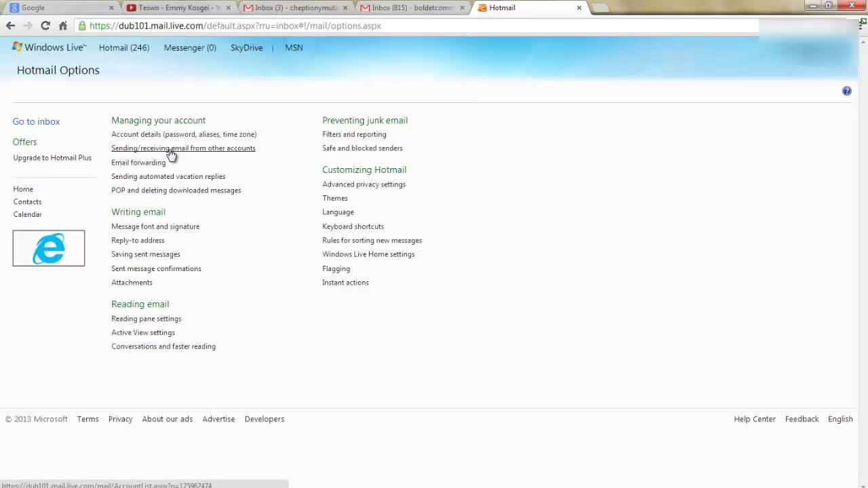Open Hotmail (246) in the header

coord(124,47)
